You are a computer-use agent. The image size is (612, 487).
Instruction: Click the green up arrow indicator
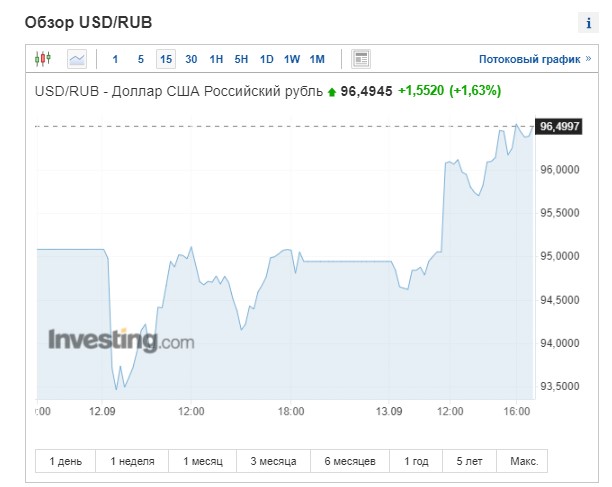coord(332,92)
